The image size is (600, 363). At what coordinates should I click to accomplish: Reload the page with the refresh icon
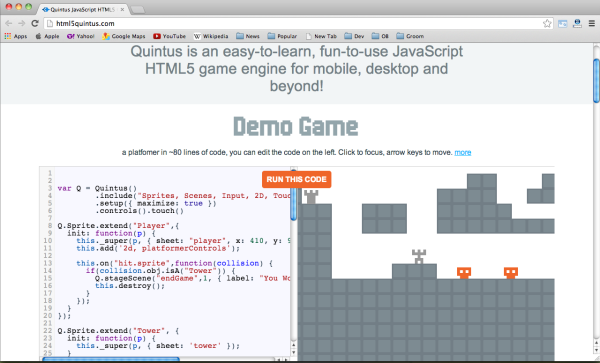[x=35, y=23]
